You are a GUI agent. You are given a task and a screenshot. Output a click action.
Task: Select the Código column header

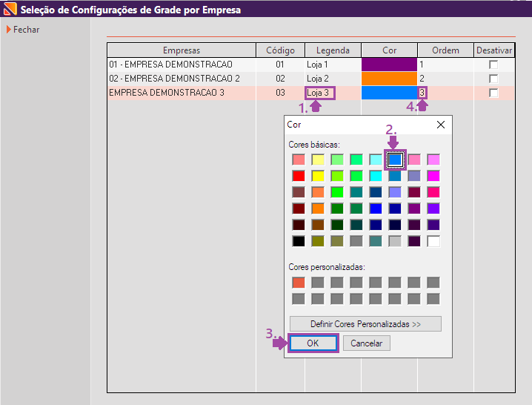pos(280,50)
